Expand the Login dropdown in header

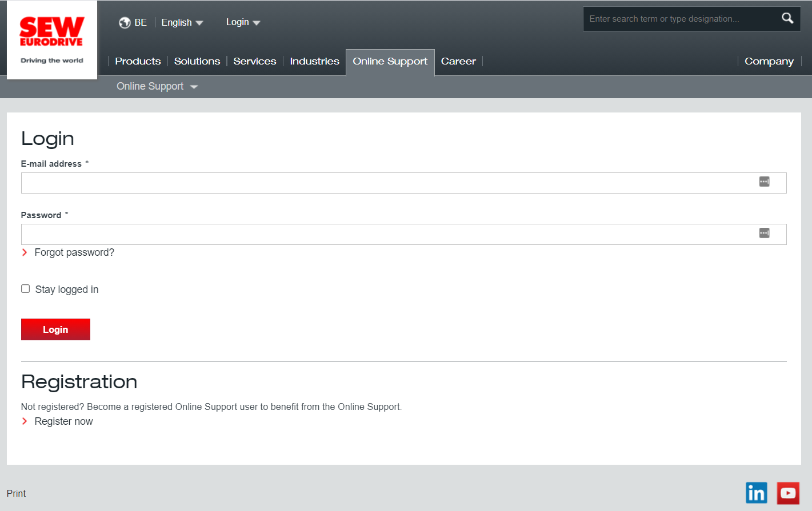(243, 22)
